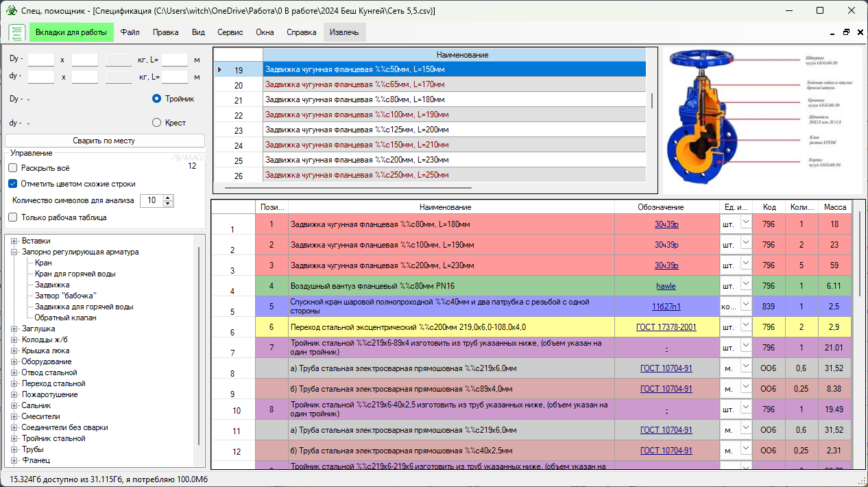Click the row 19 selector arrow
Viewport: 868px width, 487px height.
click(219, 69)
